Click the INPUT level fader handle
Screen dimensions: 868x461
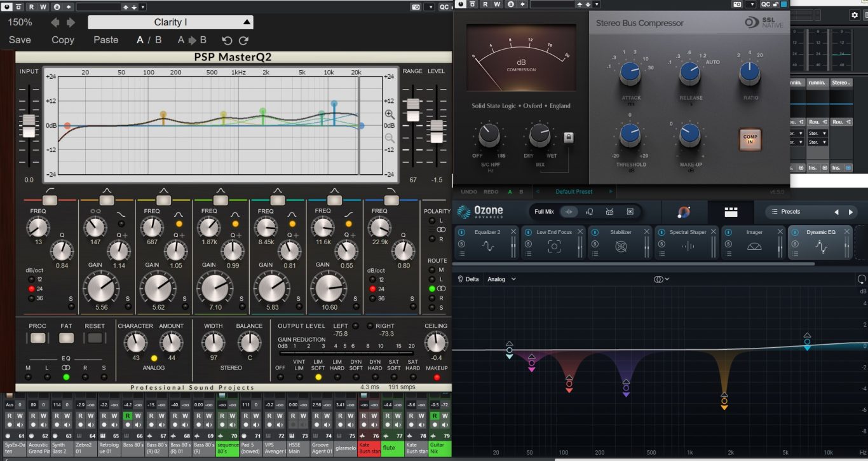tap(29, 126)
